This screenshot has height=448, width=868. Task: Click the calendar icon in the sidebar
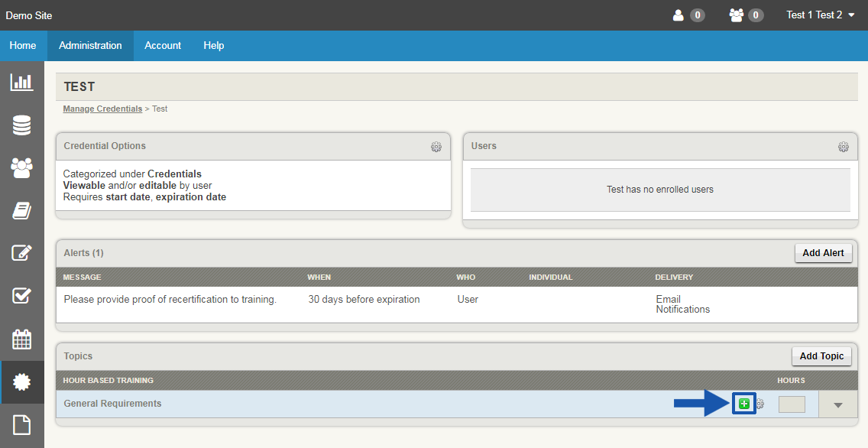click(x=23, y=339)
